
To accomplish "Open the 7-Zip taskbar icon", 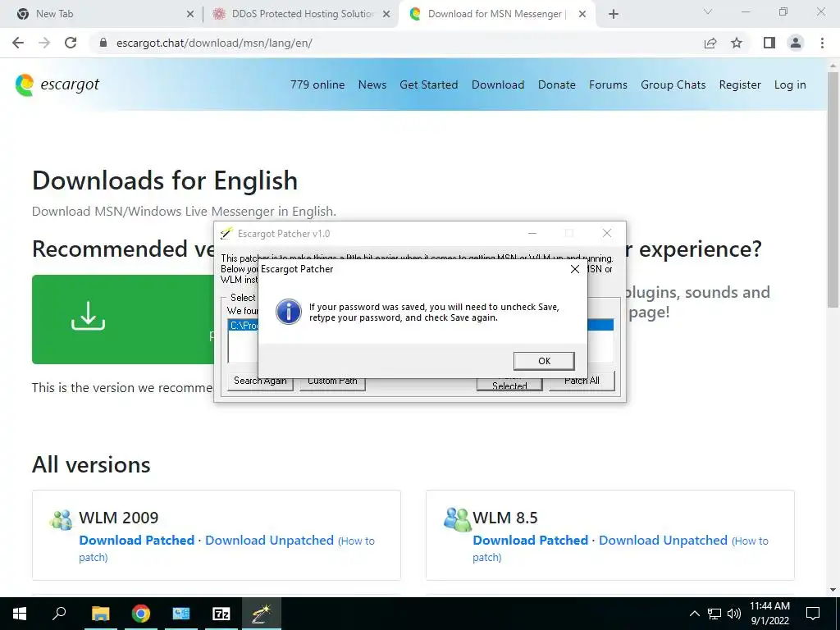I will coord(221,614).
